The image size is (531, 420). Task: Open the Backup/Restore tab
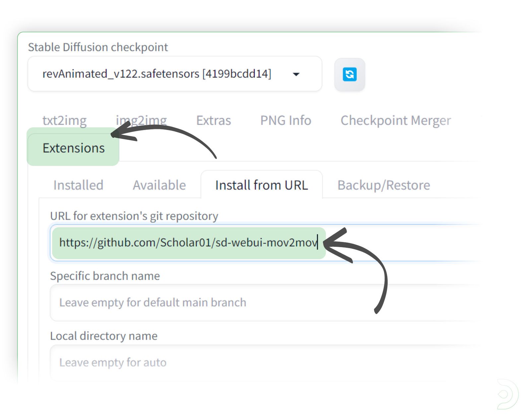383,185
